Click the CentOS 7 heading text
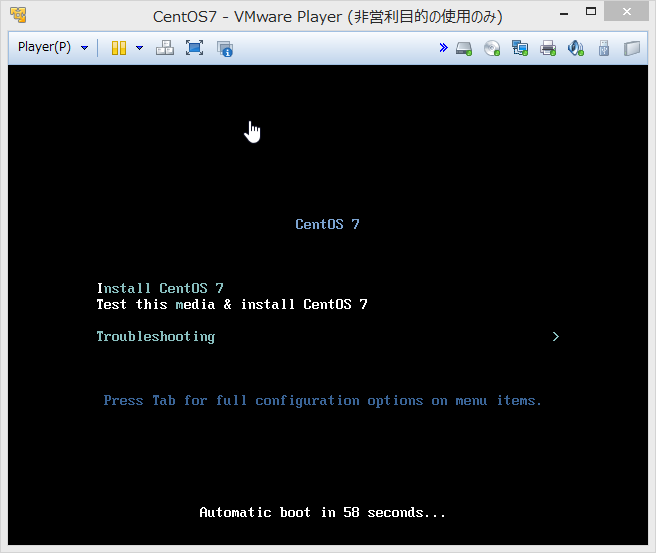This screenshot has width=656, height=553. [x=327, y=224]
